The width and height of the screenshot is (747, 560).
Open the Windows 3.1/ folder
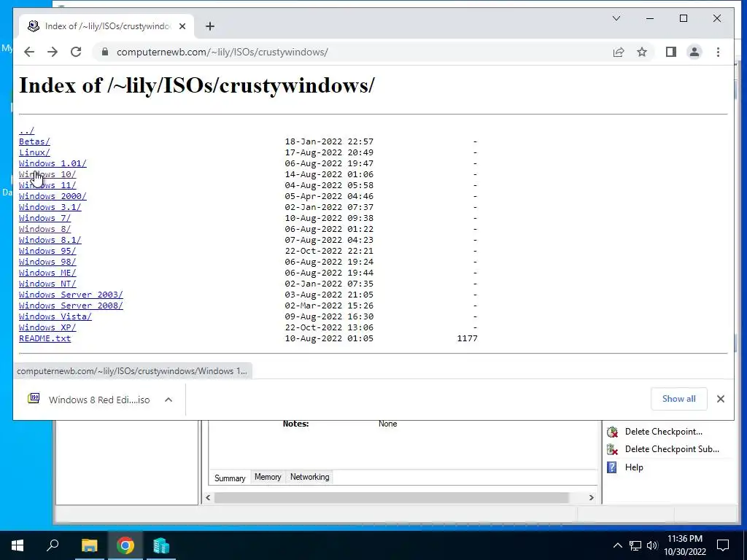(x=50, y=207)
